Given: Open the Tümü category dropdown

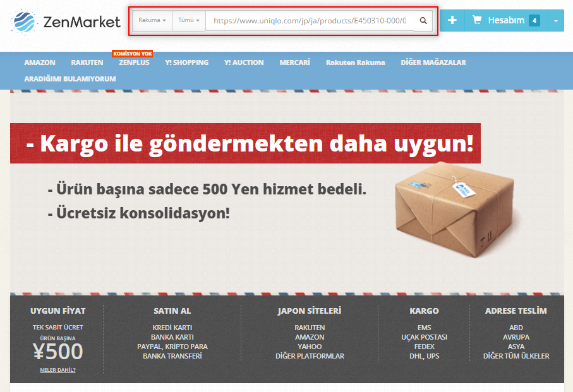Looking at the screenshot, I should [188, 20].
